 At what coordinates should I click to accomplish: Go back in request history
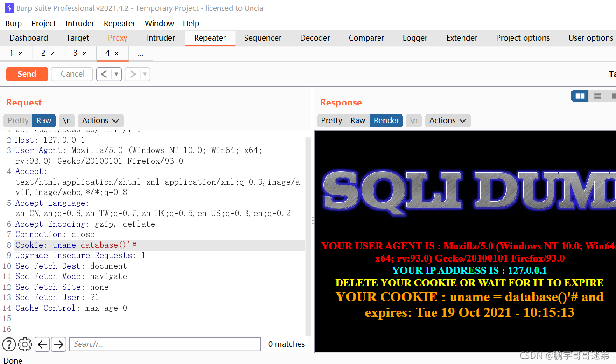click(x=104, y=74)
